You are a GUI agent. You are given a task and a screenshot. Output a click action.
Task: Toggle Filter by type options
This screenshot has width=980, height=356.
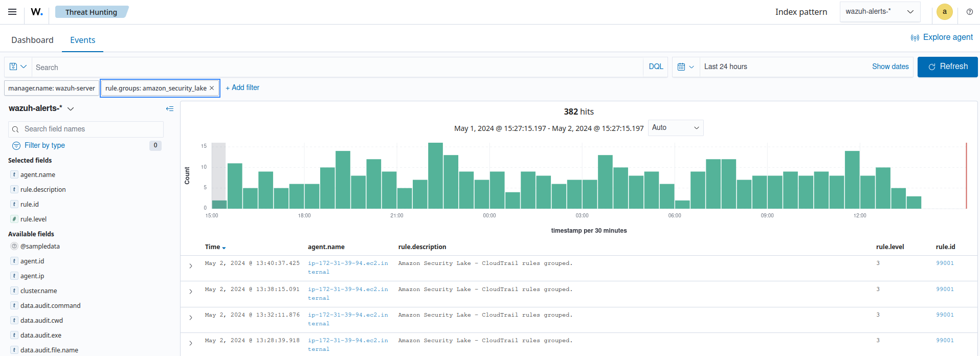pyautogui.click(x=44, y=145)
